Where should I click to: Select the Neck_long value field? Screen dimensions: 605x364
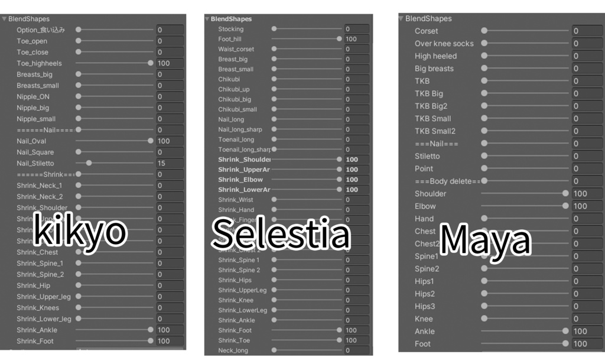point(356,350)
